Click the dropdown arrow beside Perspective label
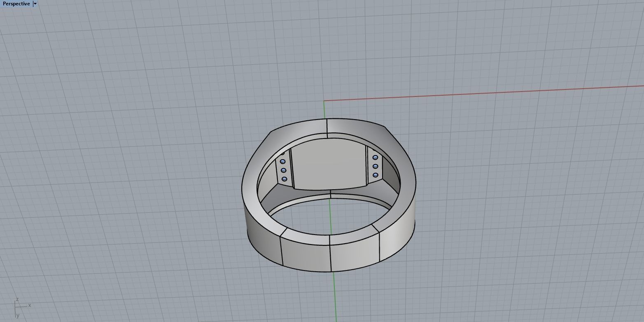 coord(35,4)
